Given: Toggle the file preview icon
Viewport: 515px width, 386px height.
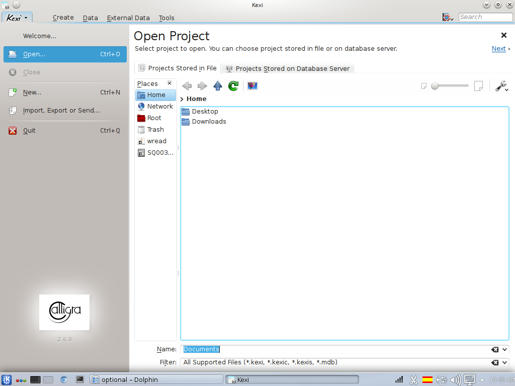Looking at the screenshot, I should 252,86.
